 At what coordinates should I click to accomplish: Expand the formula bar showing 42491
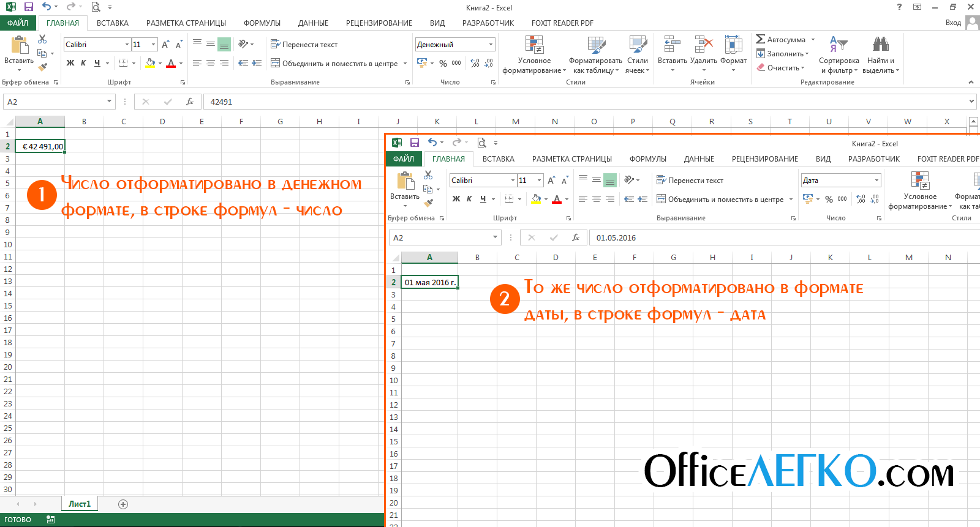(971, 102)
